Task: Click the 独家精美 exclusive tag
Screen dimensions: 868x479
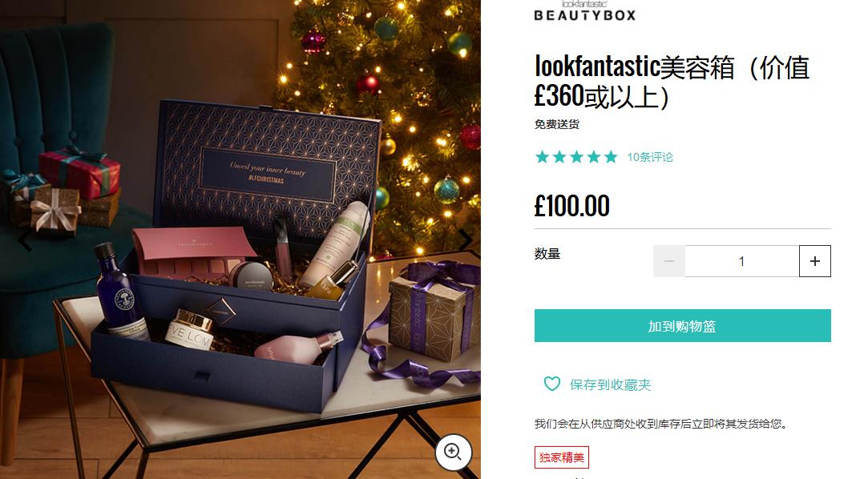Action: coord(561,457)
